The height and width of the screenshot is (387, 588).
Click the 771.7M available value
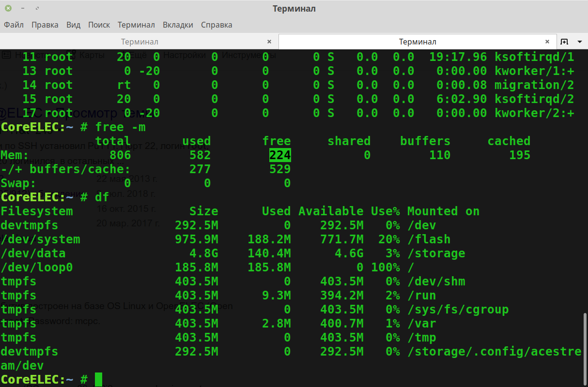coord(342,239)
